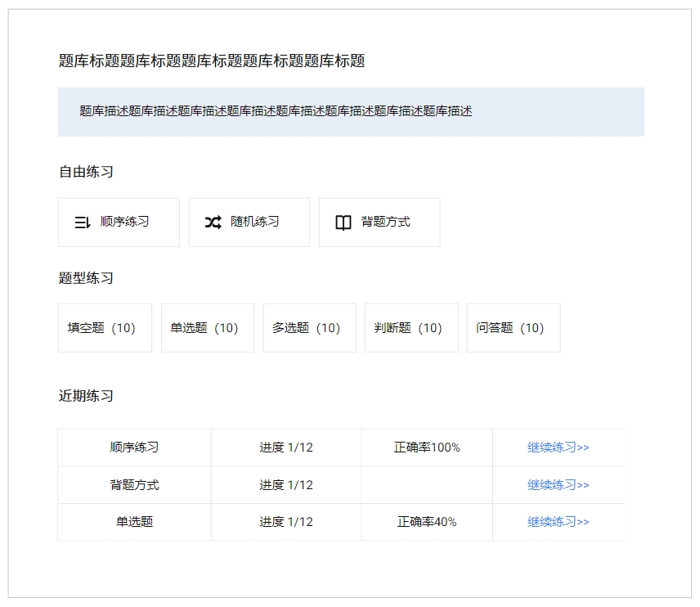Select 单选题 (10) question type
The width and height of the screenshot is (700, 607).
[208, 328]
